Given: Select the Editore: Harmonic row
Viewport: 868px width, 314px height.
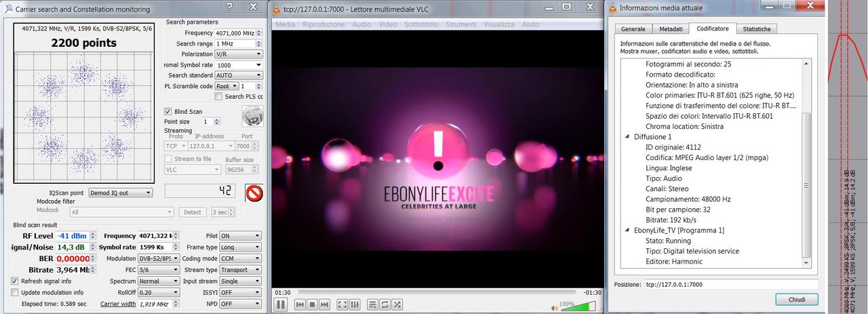Looking at the screenshot, I should click(674, 262).
